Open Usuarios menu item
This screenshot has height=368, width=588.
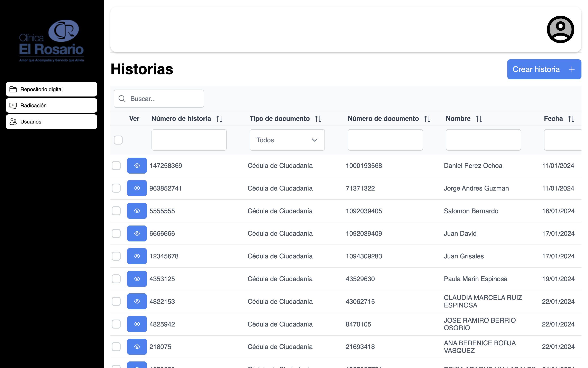click(x=51, y=122)
